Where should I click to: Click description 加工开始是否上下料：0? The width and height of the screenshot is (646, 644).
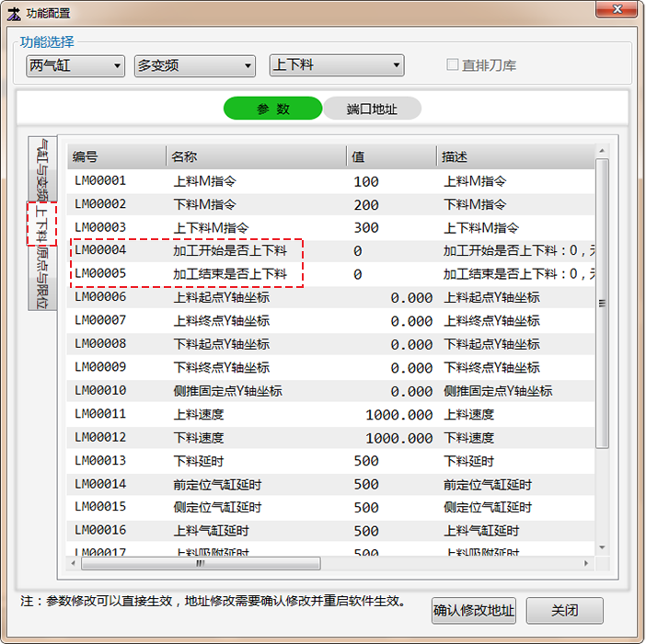click(x=519, y=250)
